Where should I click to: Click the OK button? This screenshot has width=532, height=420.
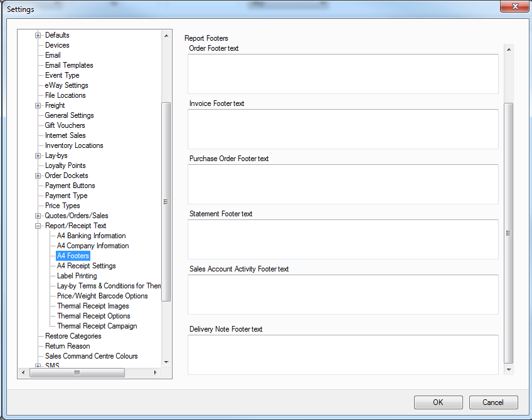[x=438, y=402]
